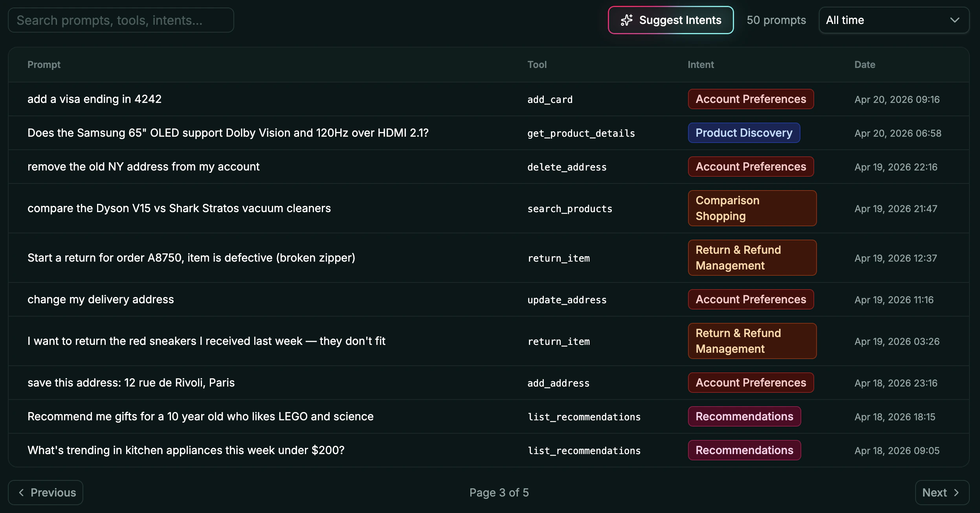
Task: Click return_item tool for order A8750 row
Action: tap(559, 258)
